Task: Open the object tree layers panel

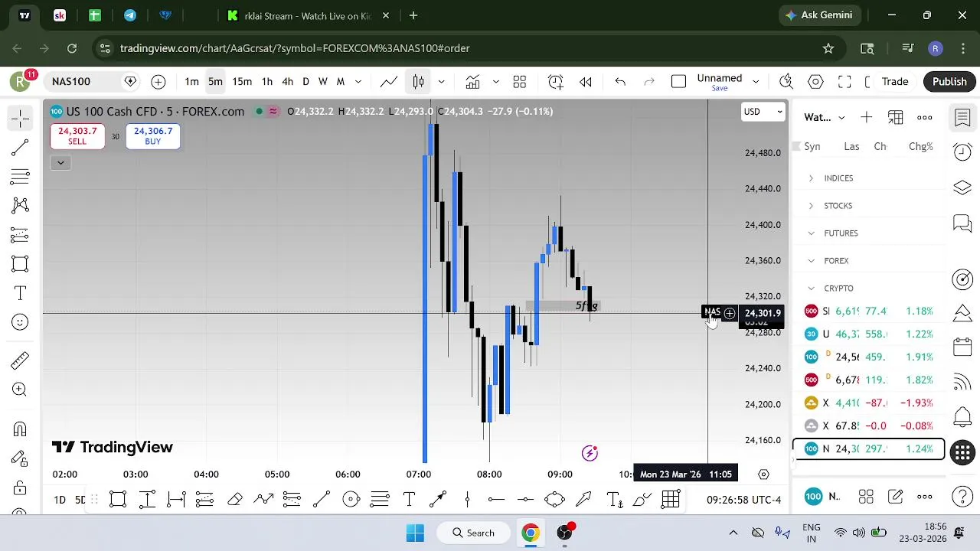Action: pyautogui.click(x=962, y=187)
